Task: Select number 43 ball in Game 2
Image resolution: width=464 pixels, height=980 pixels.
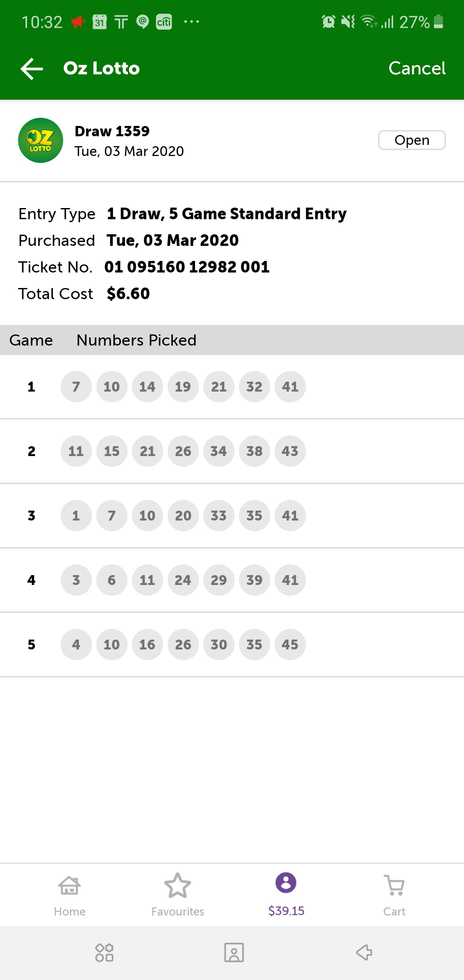Action: (290, 451)
